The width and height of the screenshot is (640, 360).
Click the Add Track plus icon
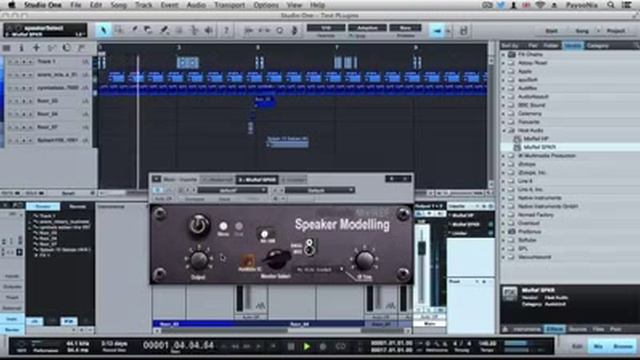coord(36,48)
